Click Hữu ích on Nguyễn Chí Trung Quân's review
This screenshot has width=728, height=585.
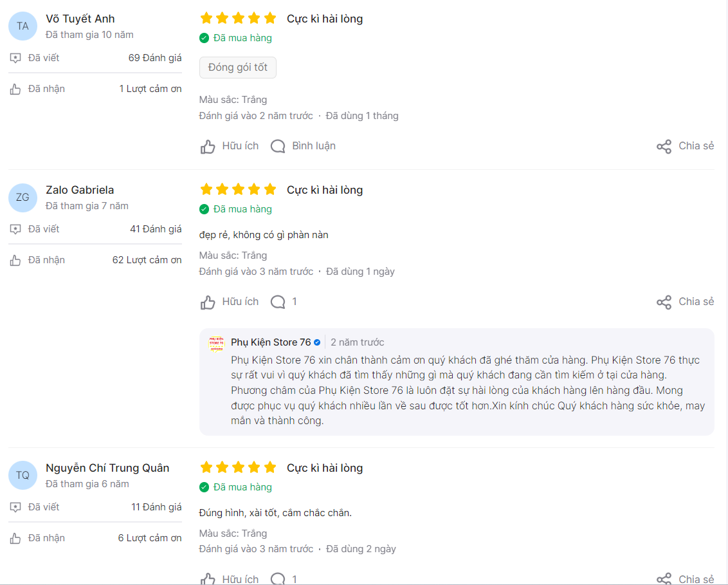(230, 579)
